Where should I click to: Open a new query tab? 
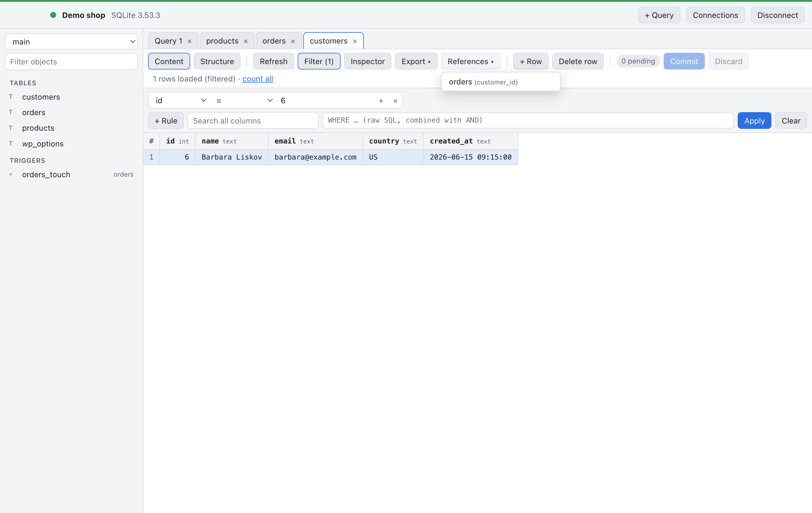click(659, 15)
